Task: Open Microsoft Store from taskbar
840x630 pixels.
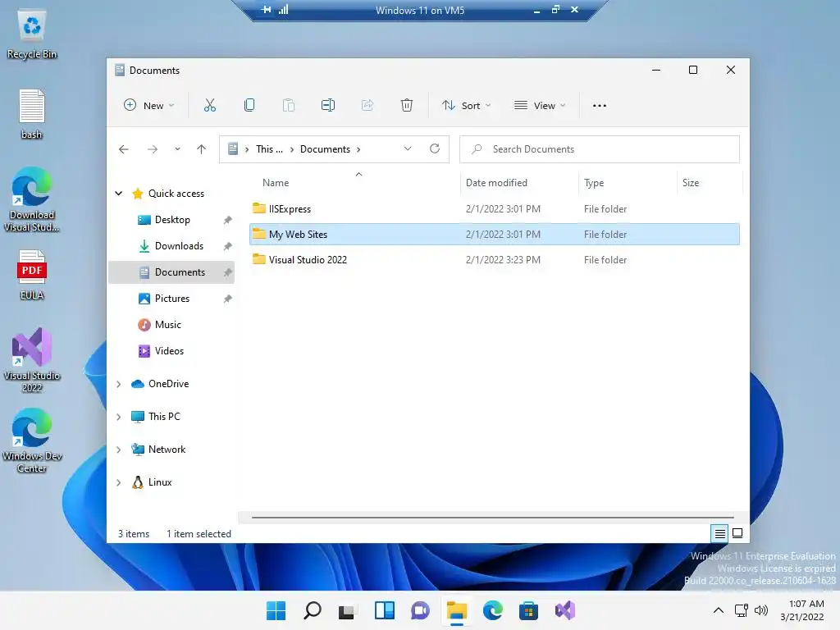Action: click(x=528, y=610)
